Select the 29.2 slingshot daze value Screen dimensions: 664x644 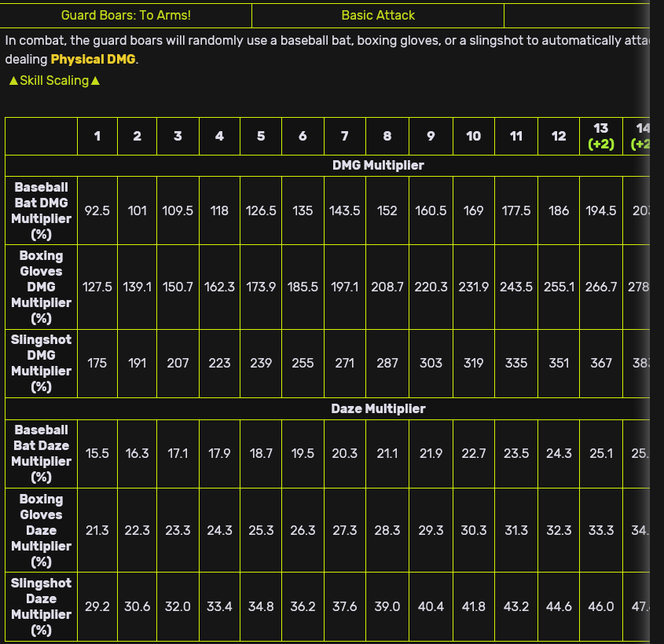(x=97, y=607)
